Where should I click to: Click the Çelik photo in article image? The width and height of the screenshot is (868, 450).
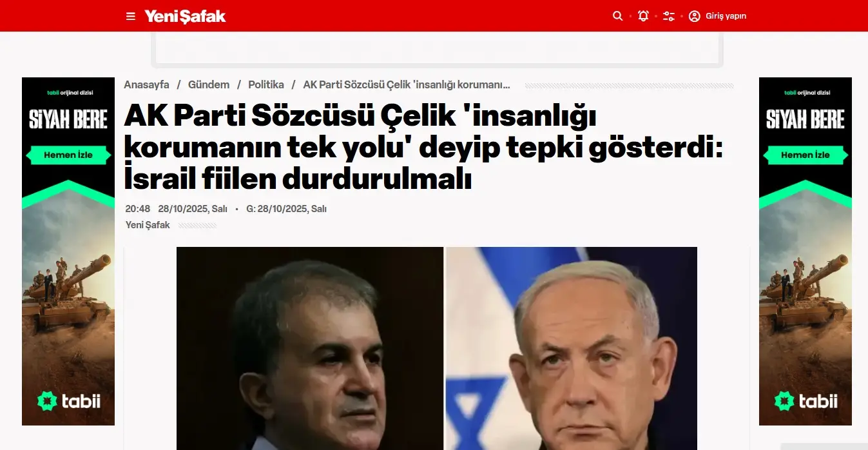click(x=310, y=348)
